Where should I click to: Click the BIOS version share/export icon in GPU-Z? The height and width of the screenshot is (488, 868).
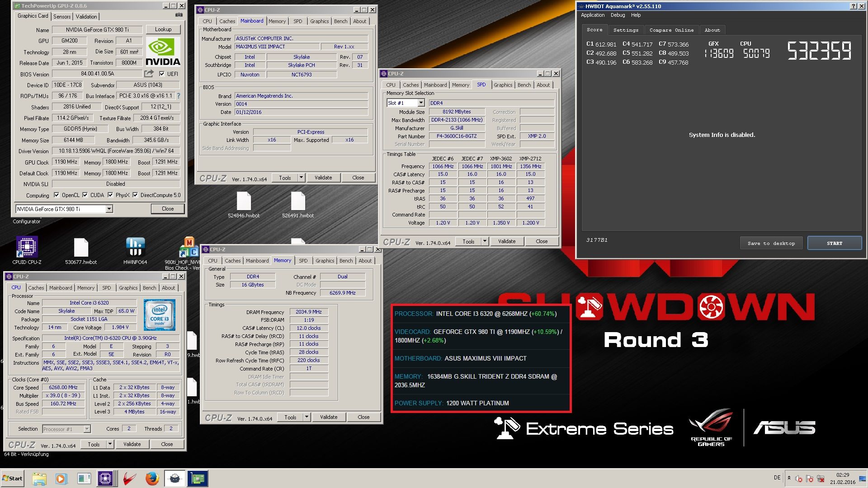(149, 74)
